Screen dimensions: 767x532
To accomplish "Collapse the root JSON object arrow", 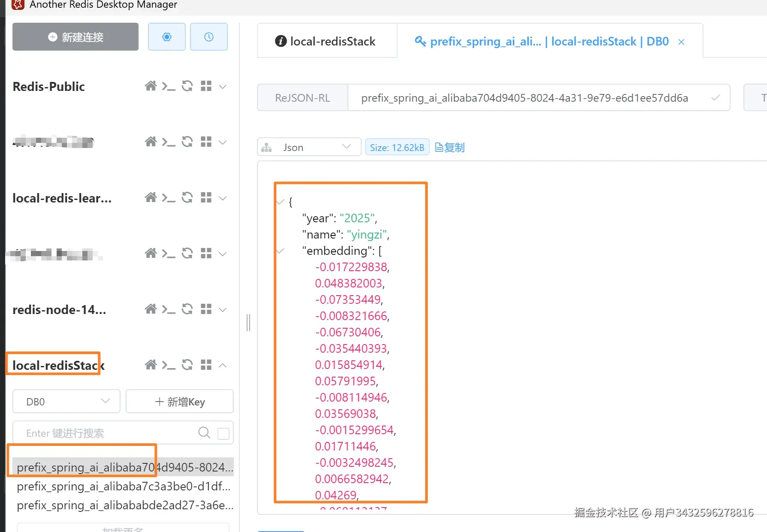I will coord(281,202).
